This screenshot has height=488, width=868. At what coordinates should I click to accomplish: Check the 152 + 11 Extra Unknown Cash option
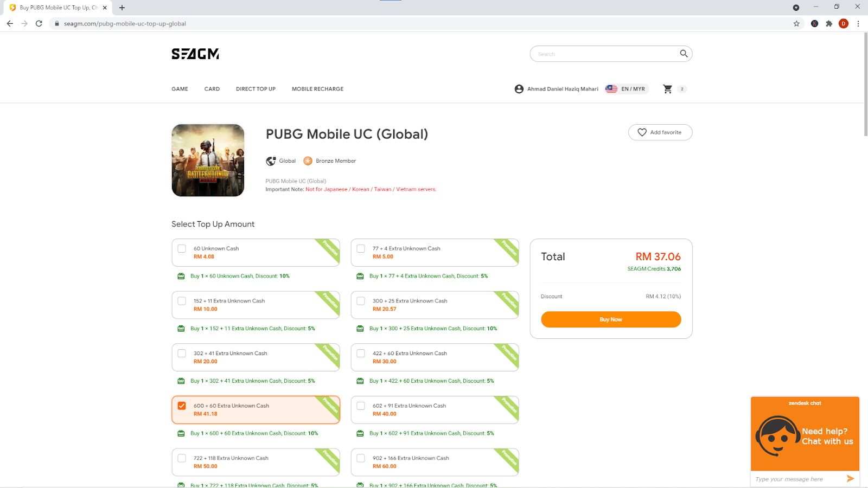pos(182,301)
